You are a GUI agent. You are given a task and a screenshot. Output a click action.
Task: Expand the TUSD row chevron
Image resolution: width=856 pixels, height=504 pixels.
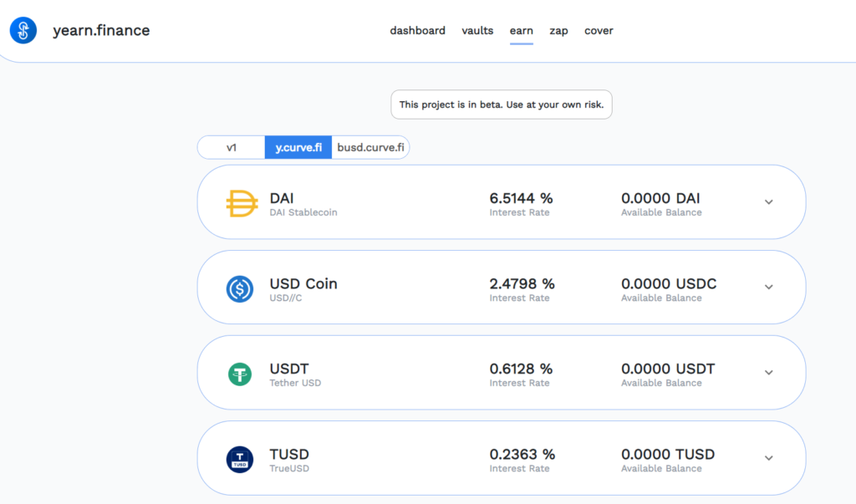(769, 458)
